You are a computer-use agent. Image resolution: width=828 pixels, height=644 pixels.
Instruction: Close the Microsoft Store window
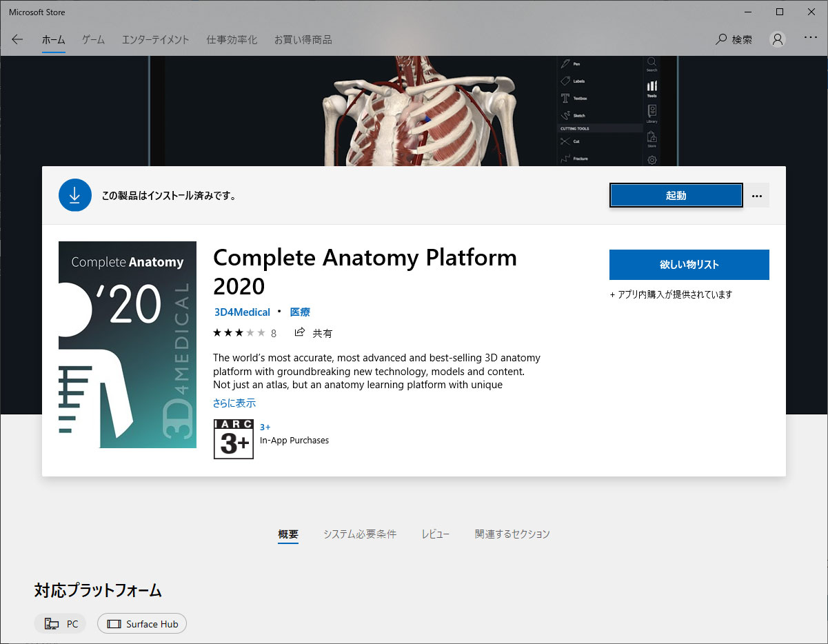click(811, 12)
